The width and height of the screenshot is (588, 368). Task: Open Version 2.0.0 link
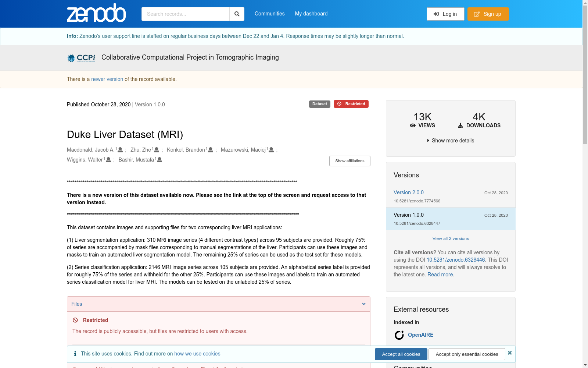409,192
